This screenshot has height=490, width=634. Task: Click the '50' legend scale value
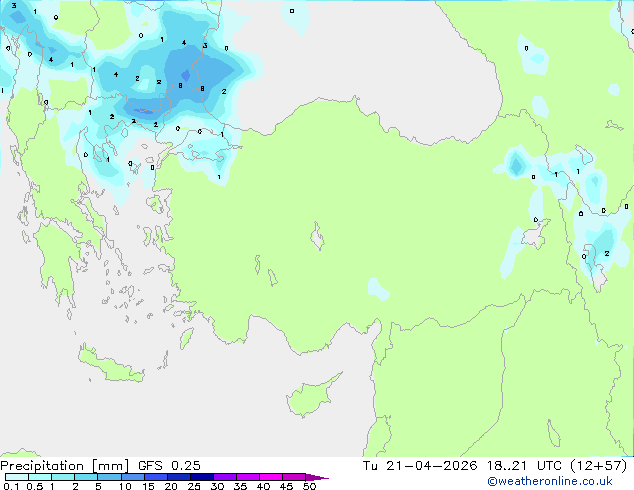(x=309, y=486)
